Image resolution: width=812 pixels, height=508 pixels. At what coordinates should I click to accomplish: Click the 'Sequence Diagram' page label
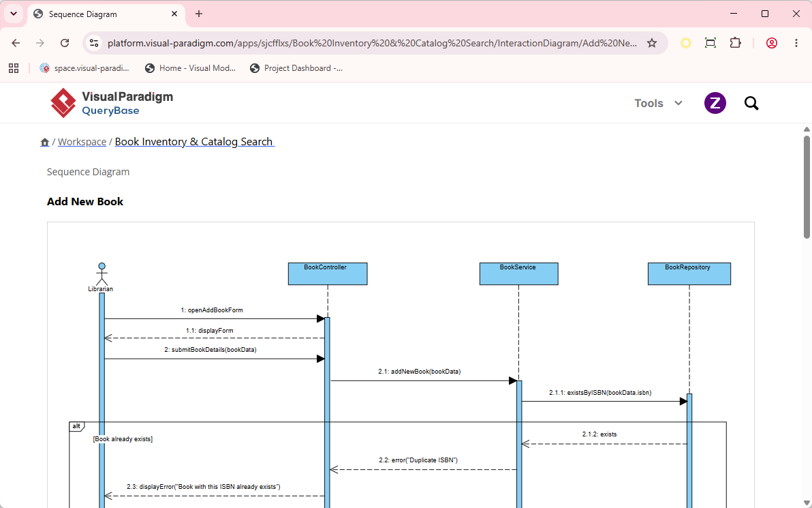tap(88, 172)
